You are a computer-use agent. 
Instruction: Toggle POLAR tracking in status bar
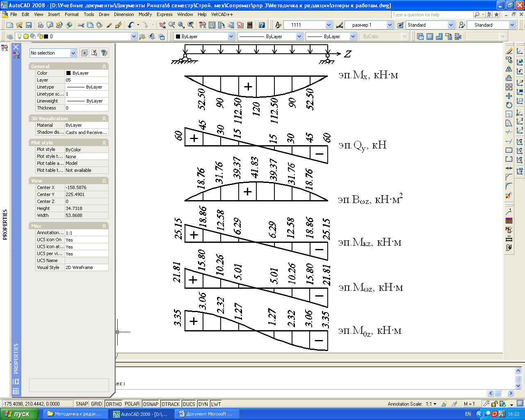coord(132,404)
